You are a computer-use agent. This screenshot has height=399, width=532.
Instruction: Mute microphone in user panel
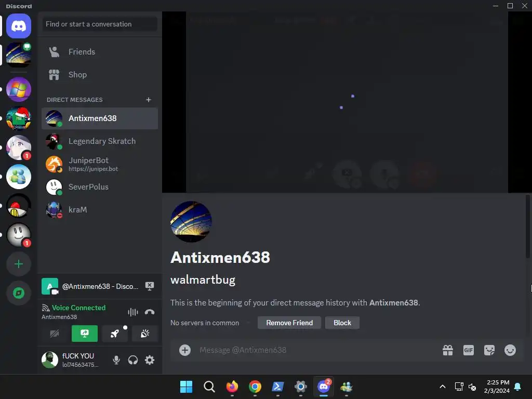tap(116, 360)
